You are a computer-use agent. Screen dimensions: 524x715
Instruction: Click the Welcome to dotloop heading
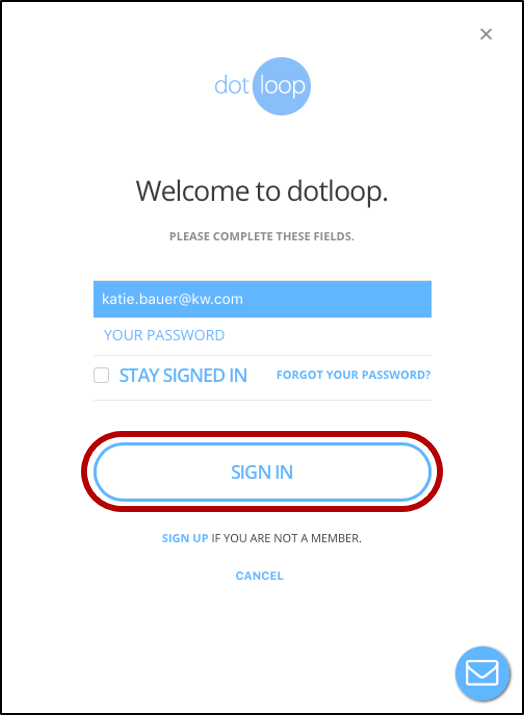262,192
